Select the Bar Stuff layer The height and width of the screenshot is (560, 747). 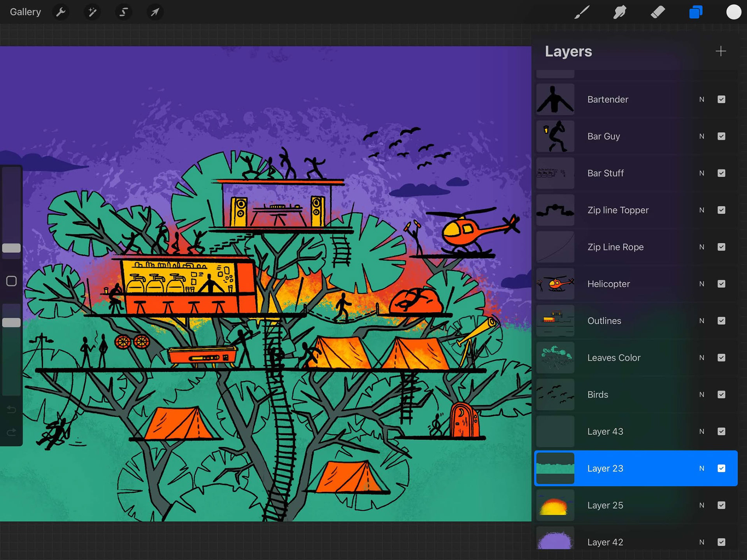point(605,173)
